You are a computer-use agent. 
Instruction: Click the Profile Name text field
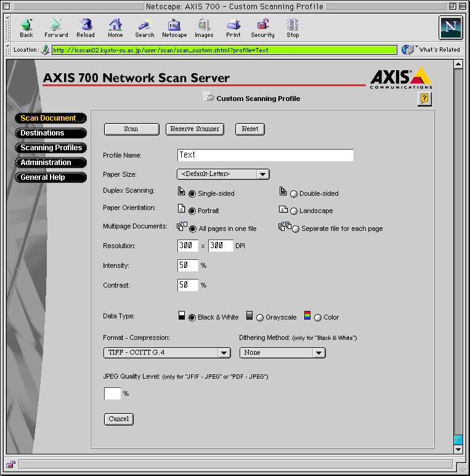[x=265, y=155]
